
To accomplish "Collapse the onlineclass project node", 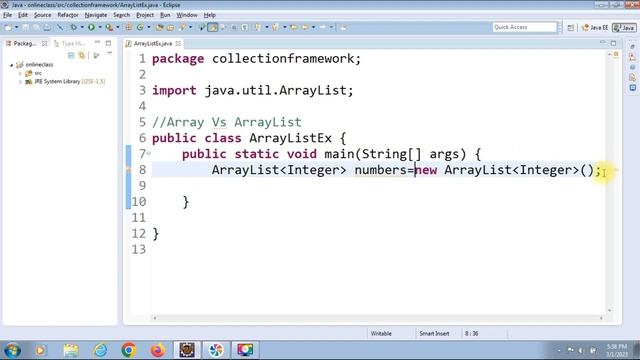I will (11, 65).
